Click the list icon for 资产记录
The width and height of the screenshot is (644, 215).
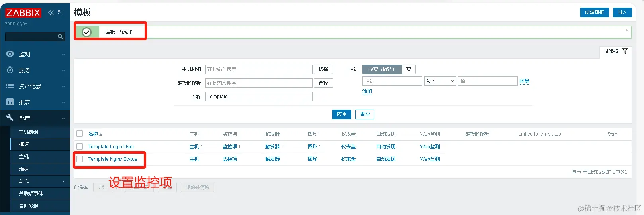pyautogui.click(x=10, y=86)
